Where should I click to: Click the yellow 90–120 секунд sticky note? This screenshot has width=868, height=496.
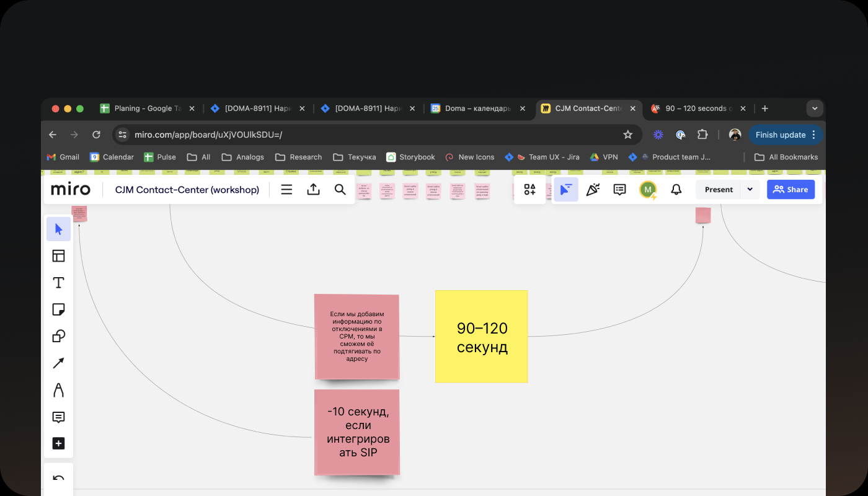click(x=481, y=337)
